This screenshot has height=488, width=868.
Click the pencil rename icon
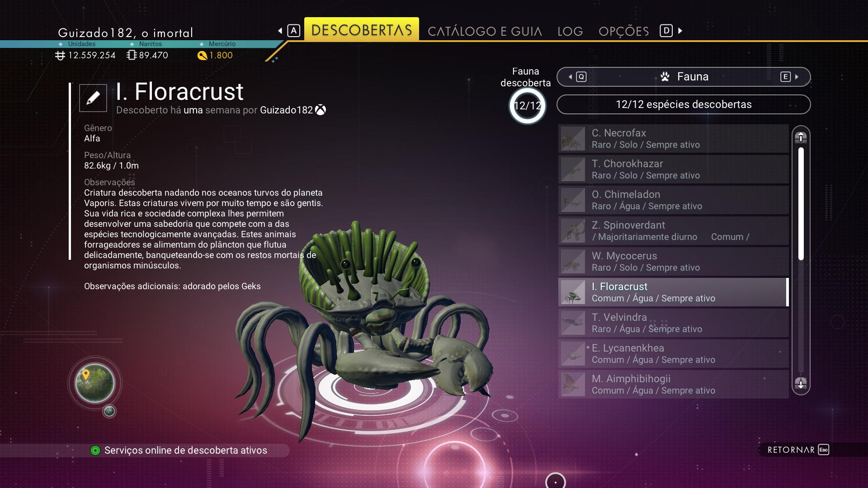(x=93, y=98)
